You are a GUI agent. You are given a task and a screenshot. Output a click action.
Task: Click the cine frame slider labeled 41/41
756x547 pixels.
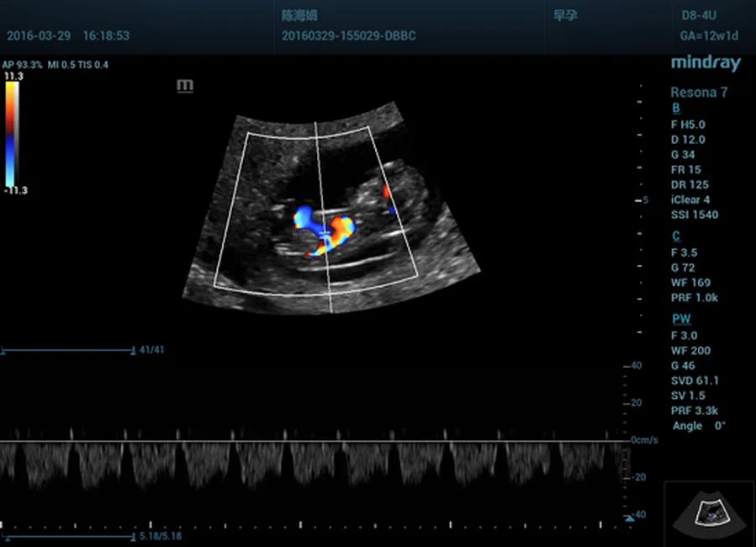click(67, 350)
